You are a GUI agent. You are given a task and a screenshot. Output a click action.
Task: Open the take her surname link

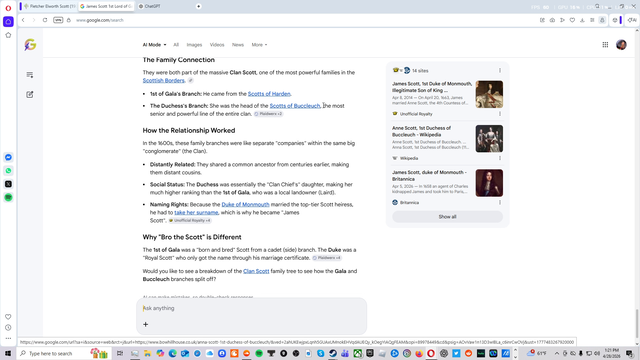pyautogui.click(x=196, y=213)
